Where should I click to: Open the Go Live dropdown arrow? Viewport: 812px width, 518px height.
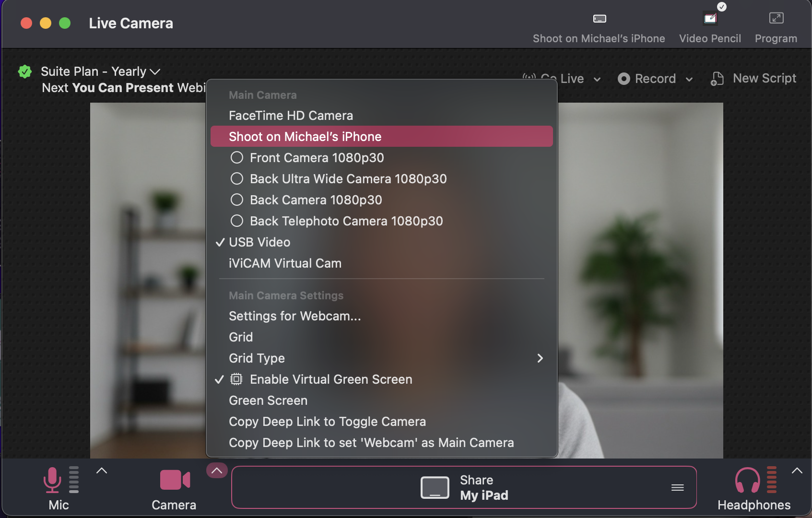pos(597,79)
